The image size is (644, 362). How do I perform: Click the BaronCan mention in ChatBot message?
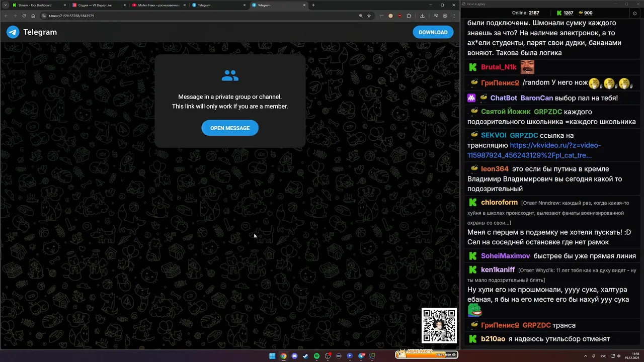point(536,98)
